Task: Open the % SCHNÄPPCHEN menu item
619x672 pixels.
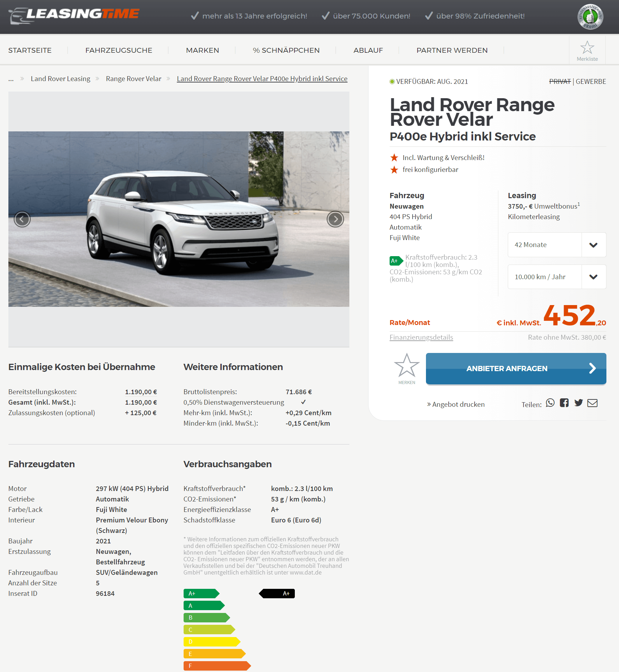Action: pyautogui.click(x=286, y=50)
